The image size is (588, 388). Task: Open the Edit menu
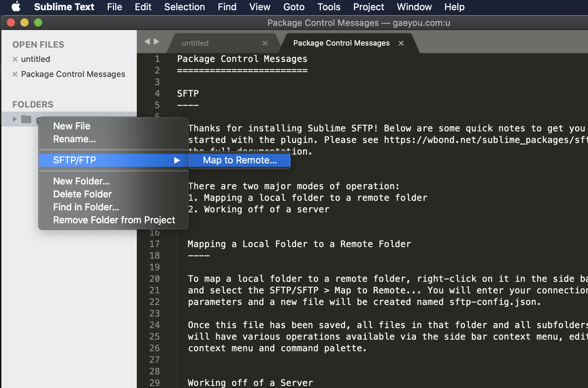tap(143, 7)
